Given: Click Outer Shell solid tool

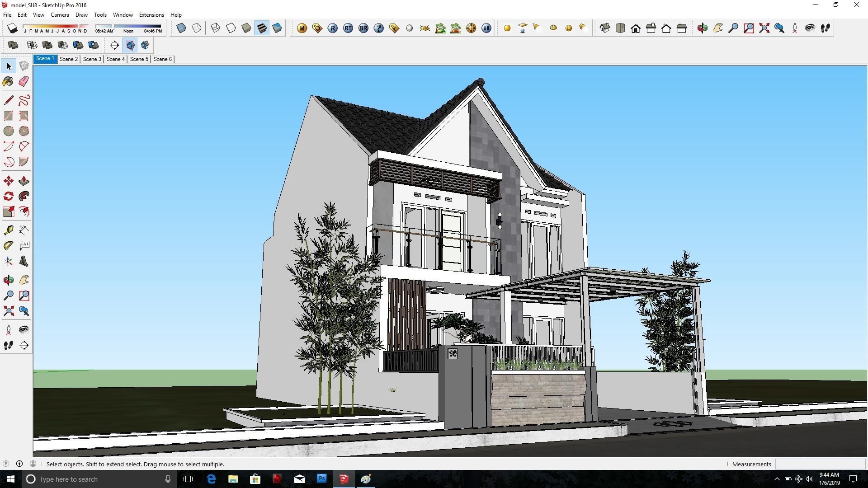Looking at the screenshot, I should [13, 45].
